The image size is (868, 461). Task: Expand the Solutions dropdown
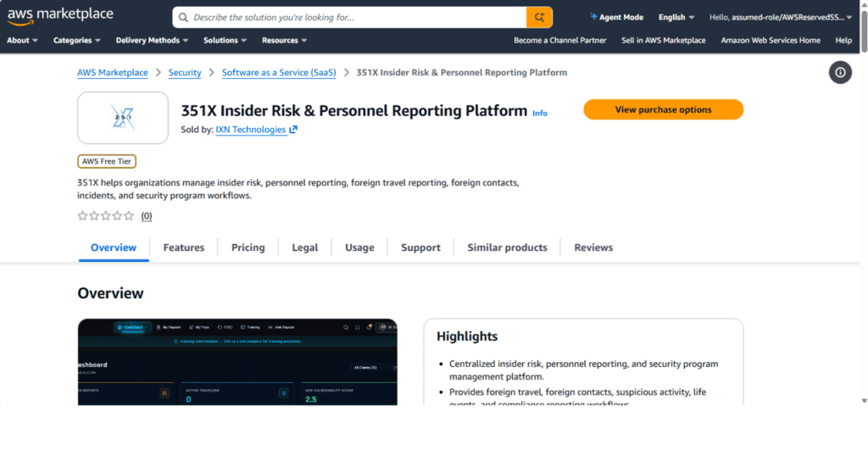click(x=225, y=41)
